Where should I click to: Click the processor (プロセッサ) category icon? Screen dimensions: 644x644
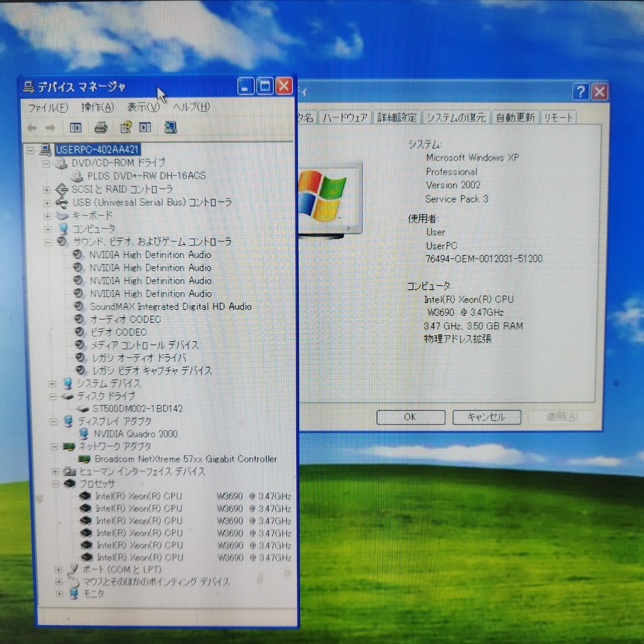coord(70,484)
